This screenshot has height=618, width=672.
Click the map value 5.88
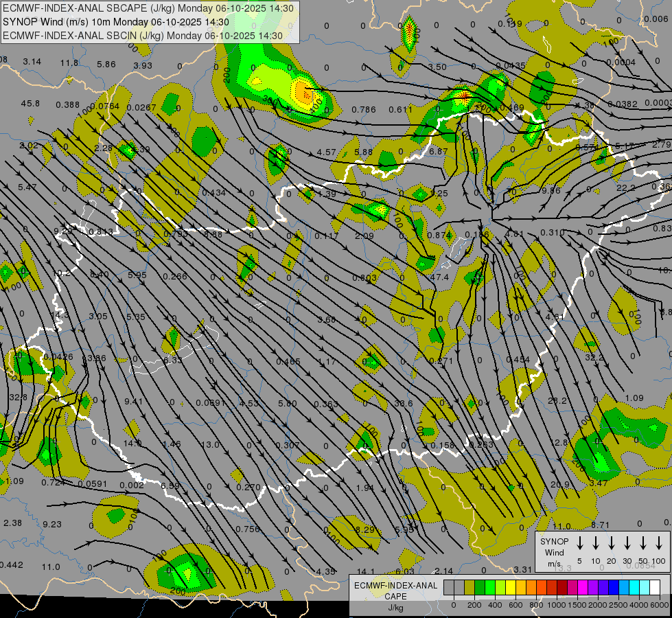pos(363,152)
